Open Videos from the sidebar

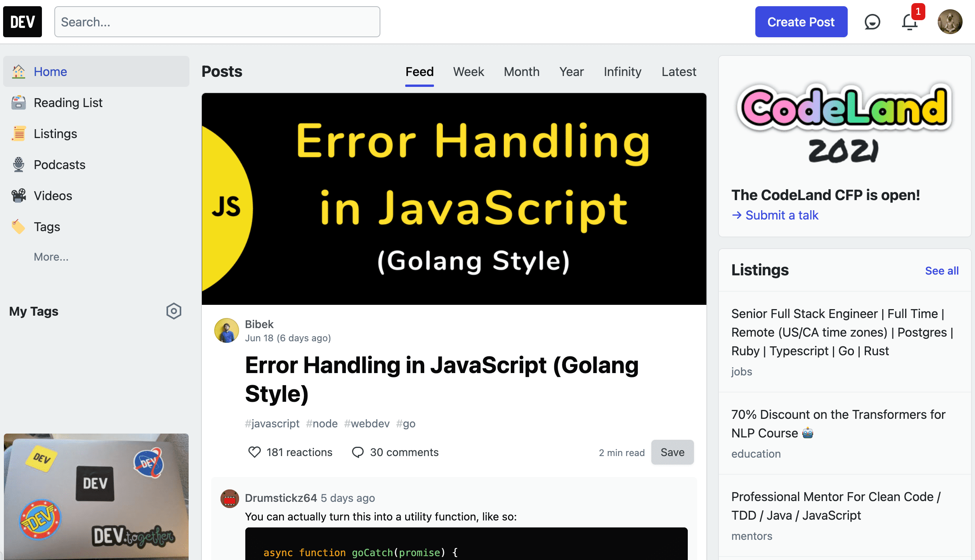point(53,196)
